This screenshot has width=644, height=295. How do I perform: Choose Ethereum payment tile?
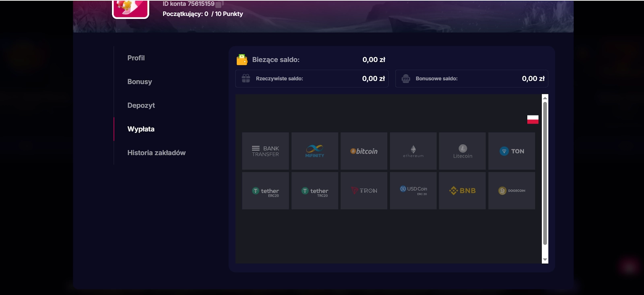(413, 151)
